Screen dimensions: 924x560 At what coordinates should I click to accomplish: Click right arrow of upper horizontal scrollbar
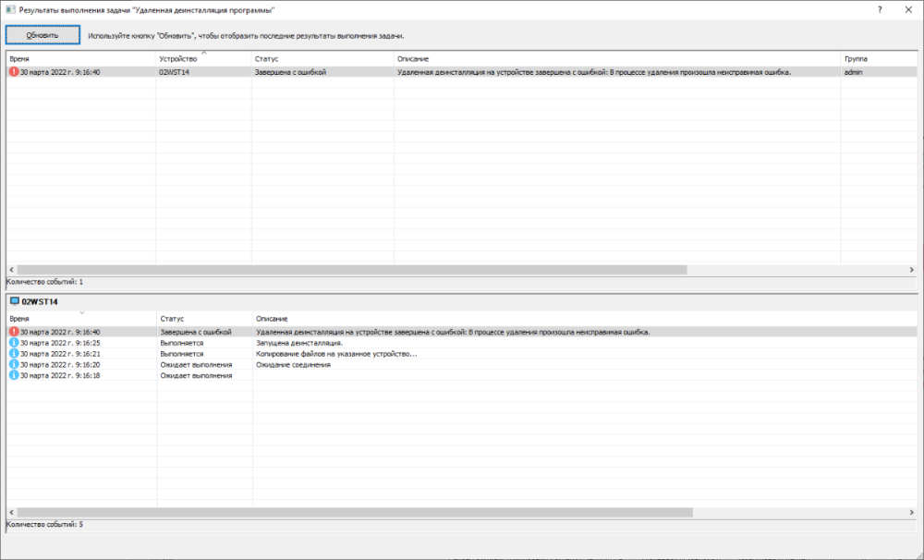tap(912, 270)
